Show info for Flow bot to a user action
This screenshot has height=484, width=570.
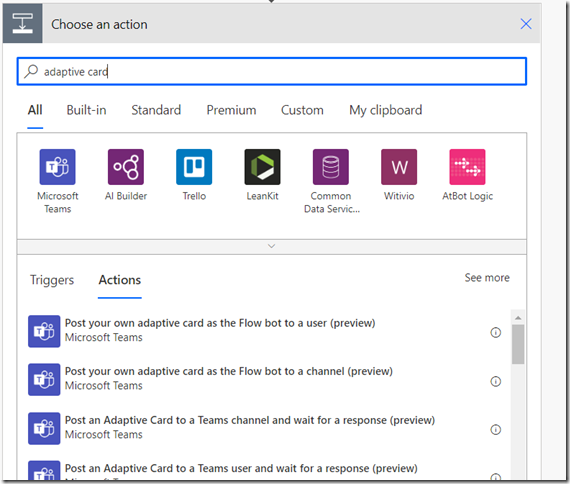[x=496, y=333]
